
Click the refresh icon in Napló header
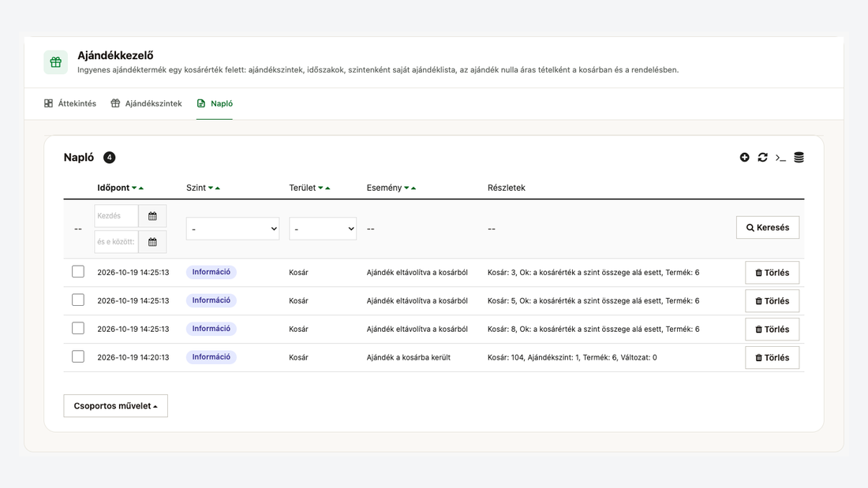763,158
